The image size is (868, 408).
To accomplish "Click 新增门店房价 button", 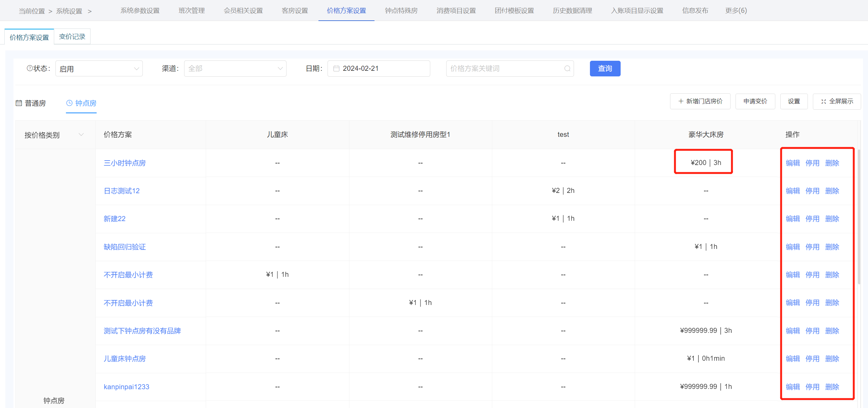I will 700,101.
